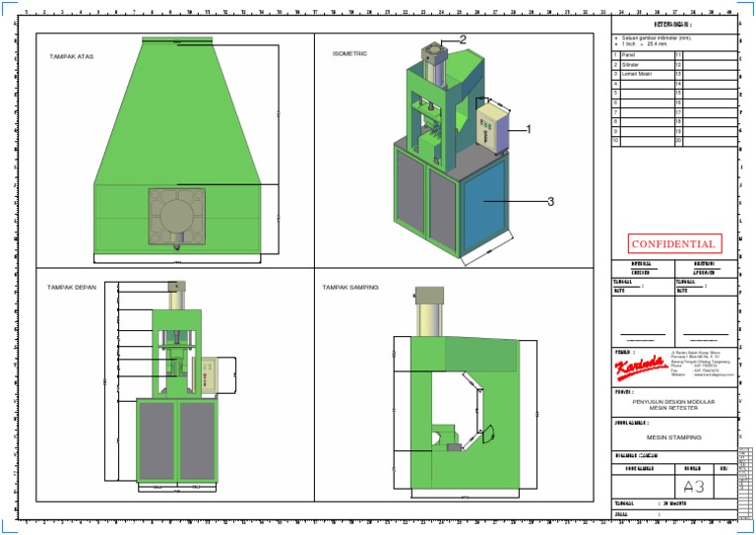
Task: Click balloon number 3 in the isometric view
Action: click(x=550, y=202)
